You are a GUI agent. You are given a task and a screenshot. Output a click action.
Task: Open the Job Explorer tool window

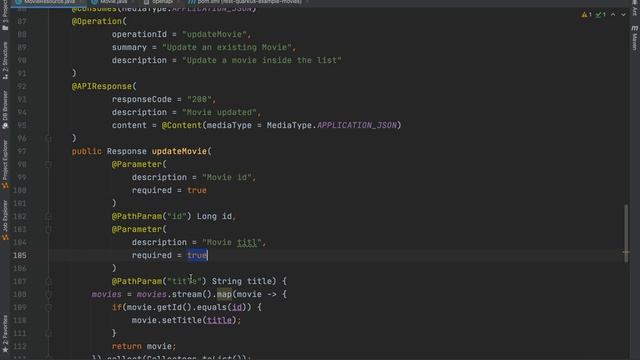click(5, 220)
